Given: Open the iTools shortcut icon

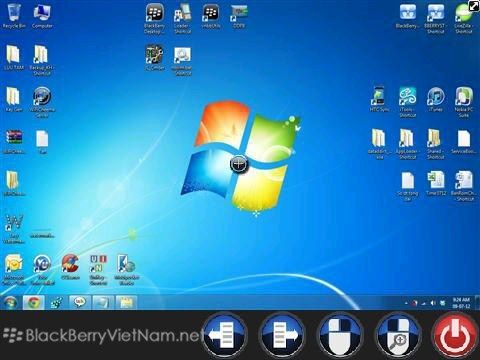Looking at the screenshot, I should (x=408, y=102).
